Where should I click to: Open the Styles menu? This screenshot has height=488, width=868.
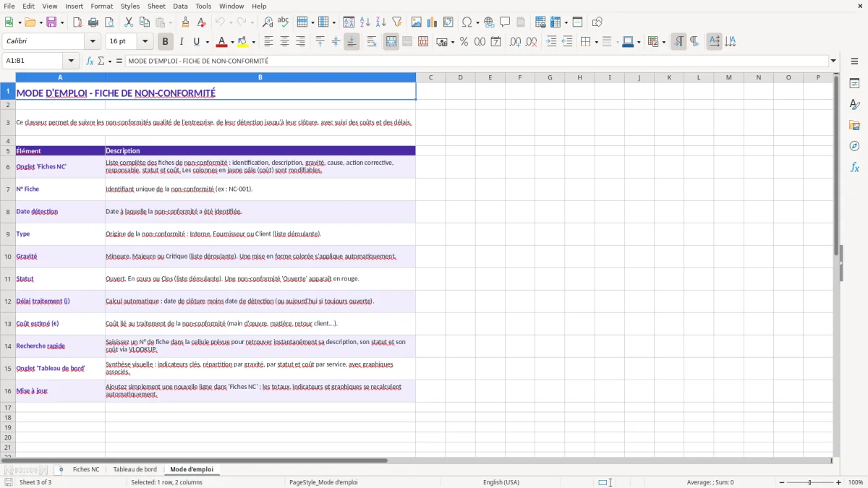(130, 6)
